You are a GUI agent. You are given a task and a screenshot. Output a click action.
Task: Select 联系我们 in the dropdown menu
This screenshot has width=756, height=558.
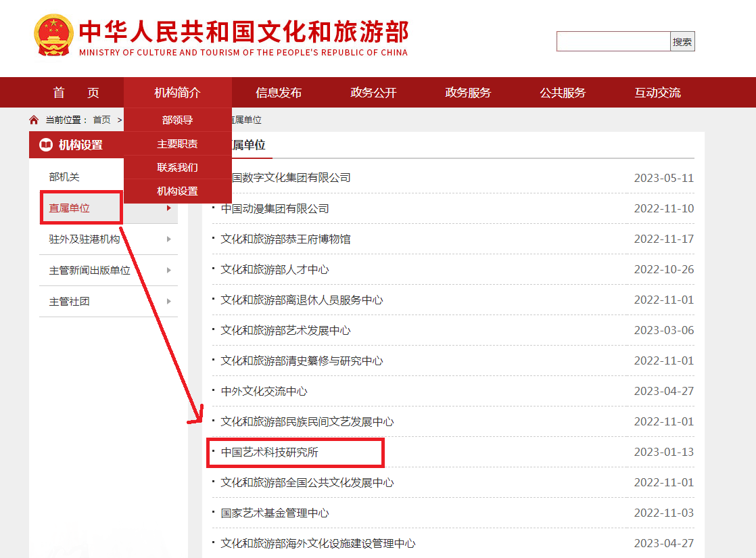coord(177,167)
